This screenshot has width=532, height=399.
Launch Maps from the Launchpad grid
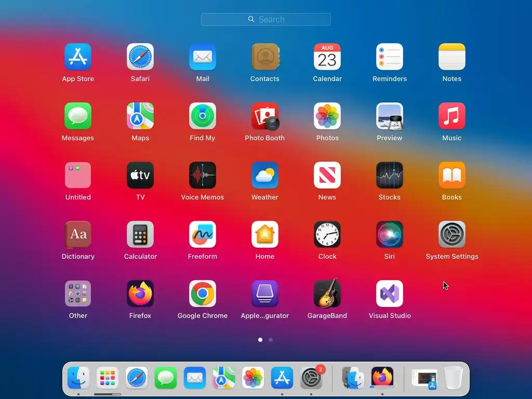click(140, 116)
